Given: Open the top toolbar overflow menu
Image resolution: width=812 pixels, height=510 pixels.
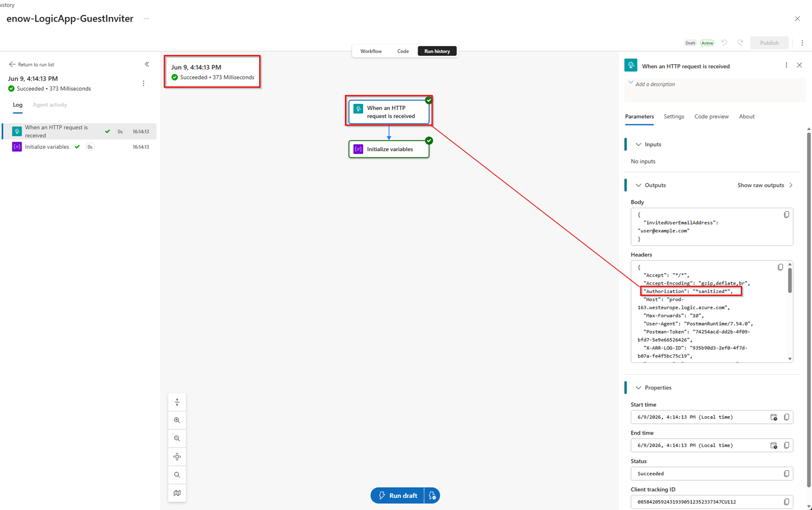Looking at the screenshot, I should click(802, 43).
